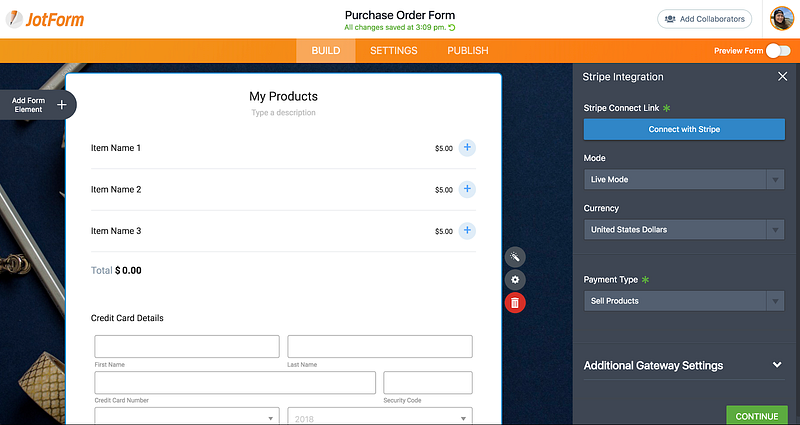Click 'All changes saved at 3:09 pm' text
The image size is (800, 425).
point(395,28)
